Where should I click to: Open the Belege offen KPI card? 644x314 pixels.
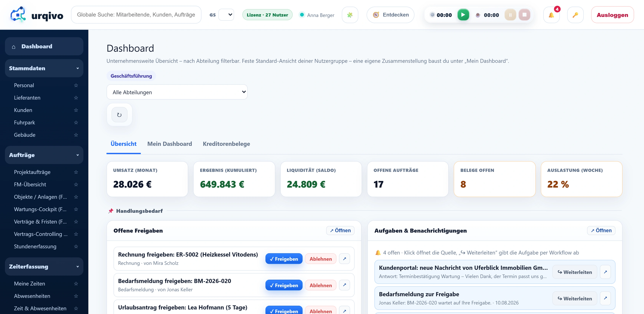pos(495,179)
